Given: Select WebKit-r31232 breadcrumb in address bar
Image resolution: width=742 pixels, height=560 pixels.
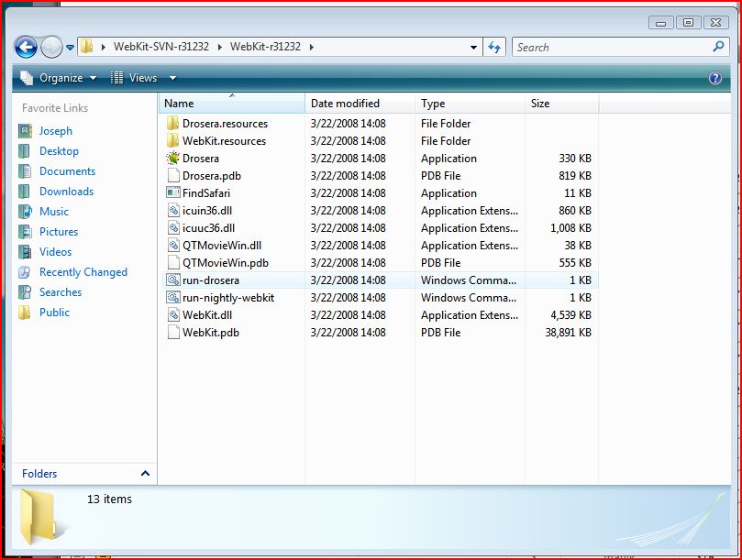Looking at the screenshot, I should (x=265, y=47).
